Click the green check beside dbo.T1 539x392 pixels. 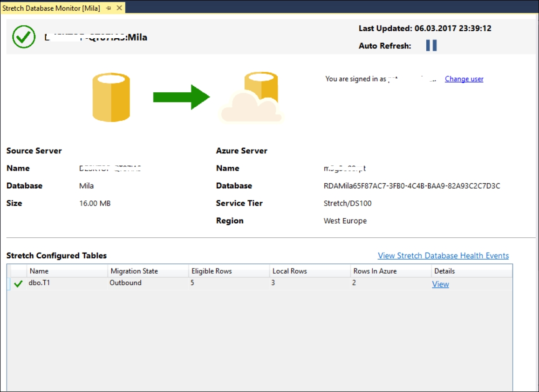pos(18,284)
